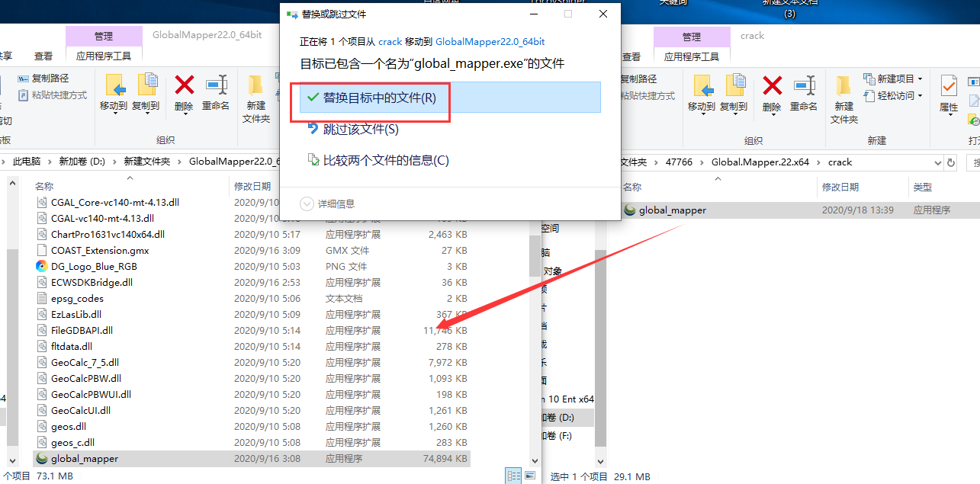Sort by 修改日期 column in the crack window
Screen dimensions: 980x484
(840, 187)
